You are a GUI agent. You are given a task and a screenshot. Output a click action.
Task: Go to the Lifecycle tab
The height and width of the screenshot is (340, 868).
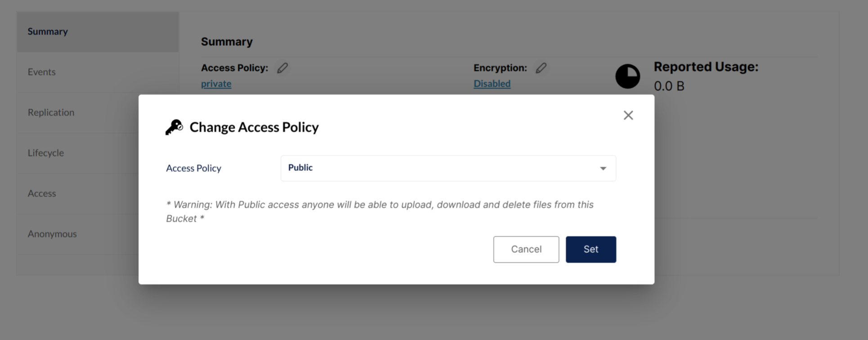pos(46,153)
